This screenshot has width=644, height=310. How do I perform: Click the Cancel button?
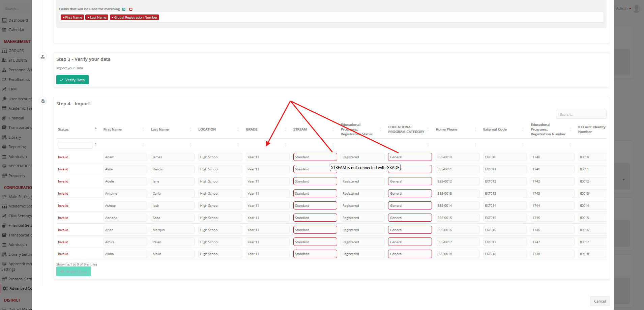pyautogui.click(x=599, y=301)
